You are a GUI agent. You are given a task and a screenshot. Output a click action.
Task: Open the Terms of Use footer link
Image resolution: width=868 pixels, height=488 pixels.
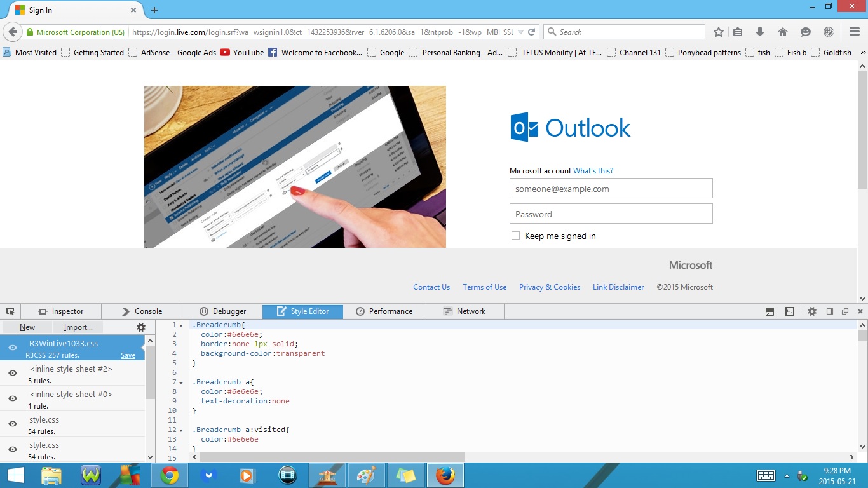point(484,287)
